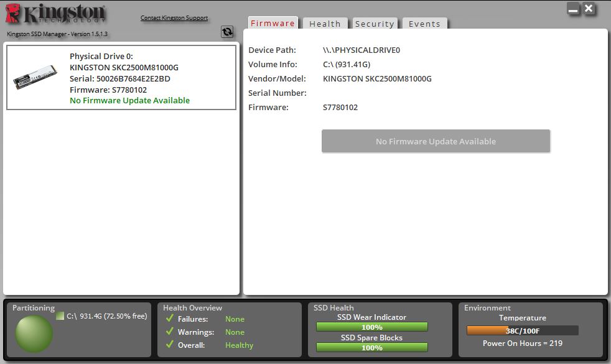The image size is (611, 364).
Task: Select Physical Drive 0 in the drive list
Action: (x=121, y=78)
